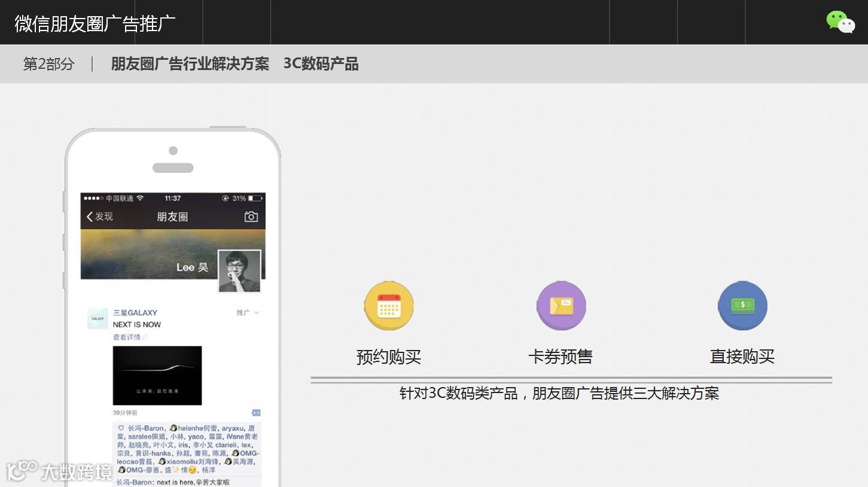Click the 中国联通 carrier signal indicator

tap(114, 198)
